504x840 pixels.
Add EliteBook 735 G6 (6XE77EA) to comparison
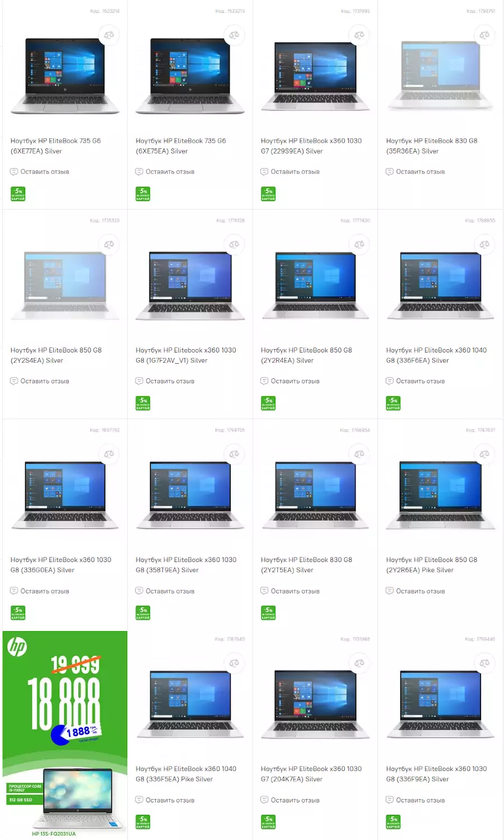109,35
